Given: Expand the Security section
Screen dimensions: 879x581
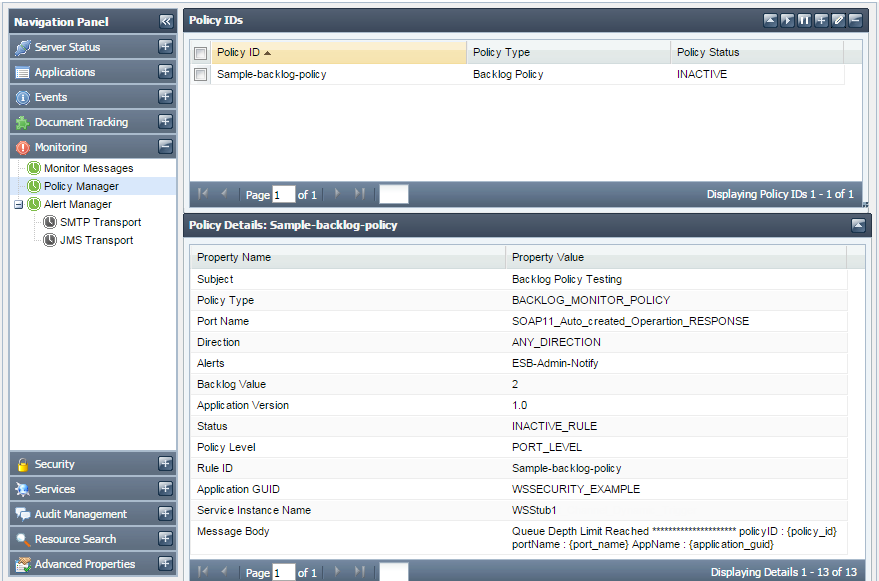Looking at the screenshot, I should tap(165, 464).
